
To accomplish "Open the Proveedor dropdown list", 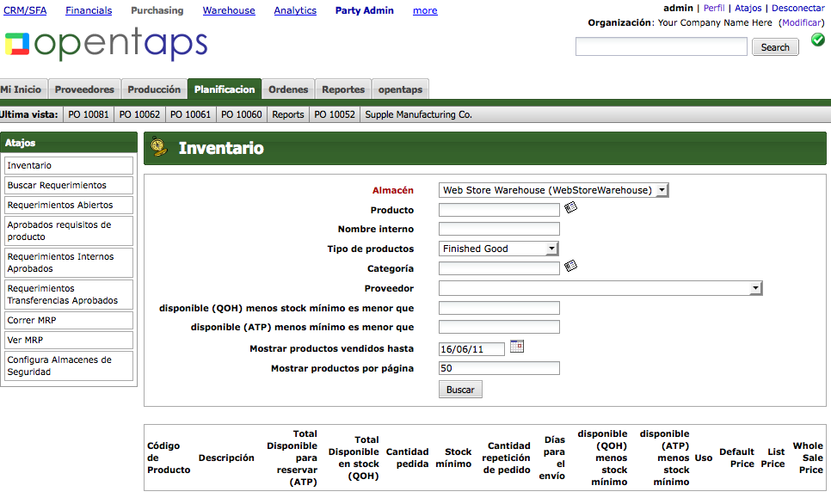I will click(600, 289).
